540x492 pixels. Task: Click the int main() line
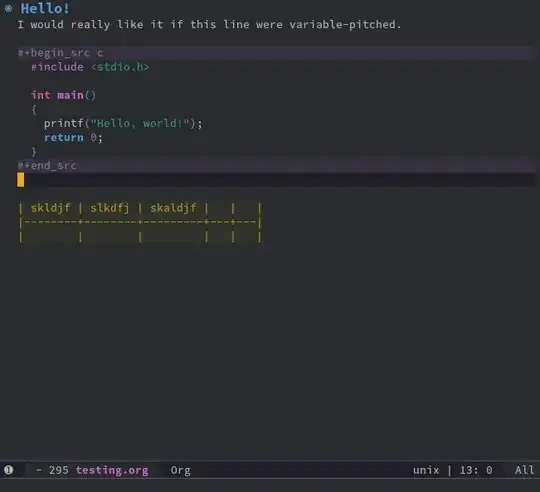coord(63,95)
